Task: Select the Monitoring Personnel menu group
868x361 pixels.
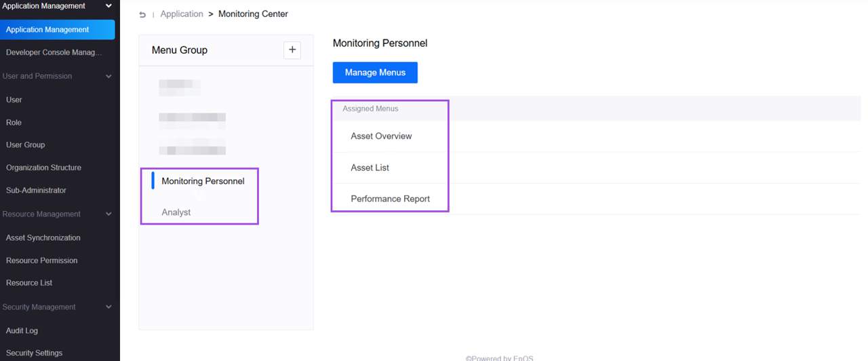Action: click(x=203, y=181)
